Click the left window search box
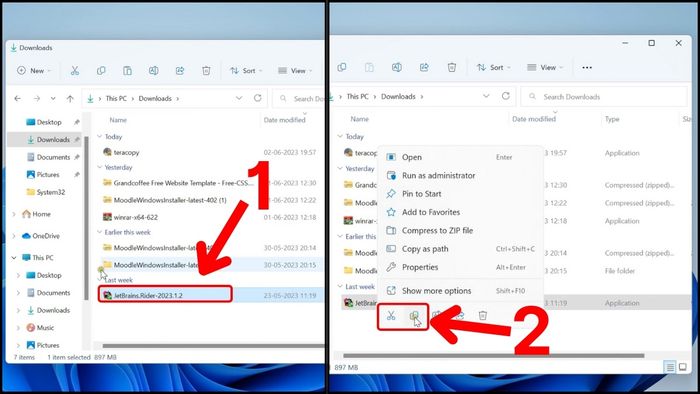This screenshot has width=700, height=394. tap(299, 98)
